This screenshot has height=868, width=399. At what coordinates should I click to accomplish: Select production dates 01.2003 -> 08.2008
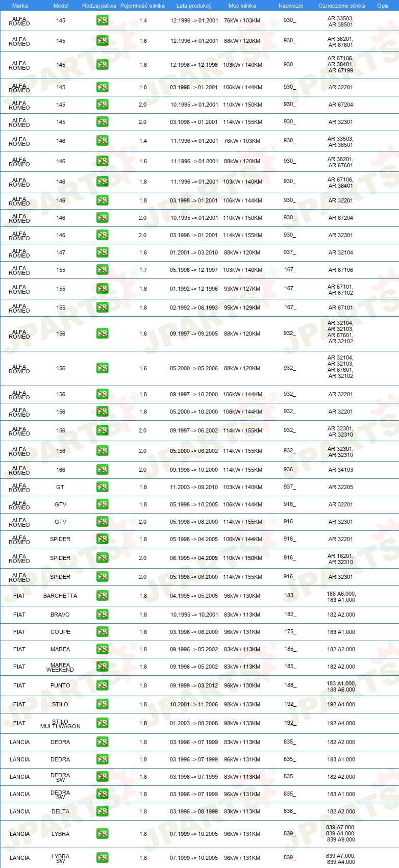(x=194, y=724)
